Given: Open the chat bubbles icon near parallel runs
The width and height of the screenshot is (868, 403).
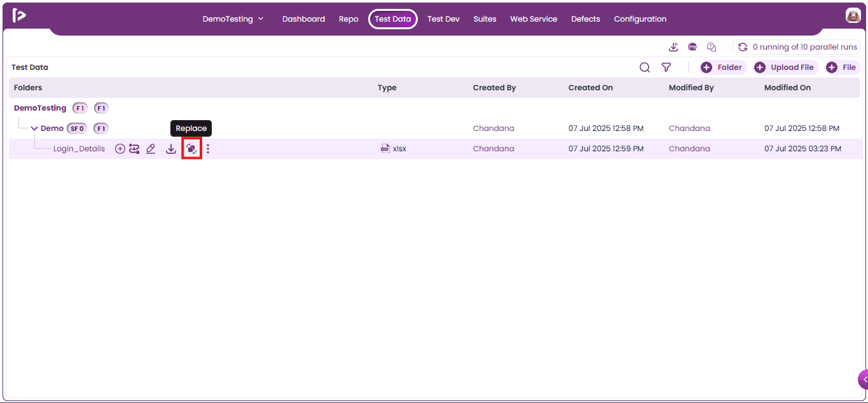Looking at the screenshot, I should coord(712,47).
